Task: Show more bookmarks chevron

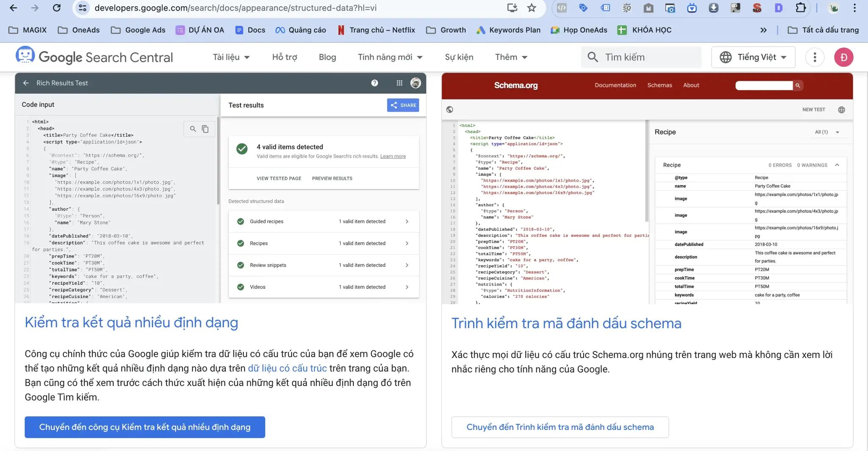Action: [x=763, y=30]
